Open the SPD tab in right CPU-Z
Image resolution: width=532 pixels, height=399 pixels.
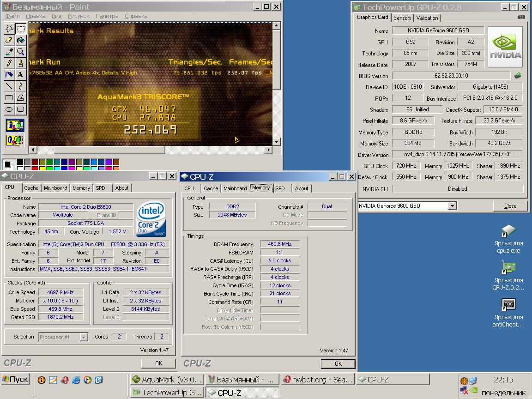[x=280, y=188]
